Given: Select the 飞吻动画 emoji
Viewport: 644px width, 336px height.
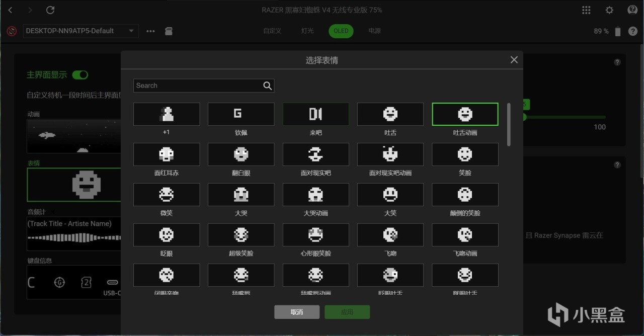Looking at the screenshot, I should tap(465, 235).
